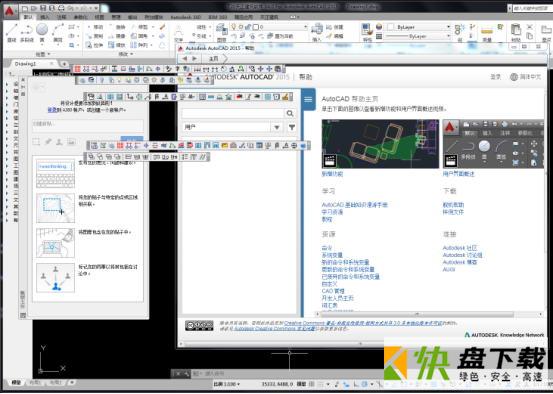Click the Save icon in quick access toolbar

(x=43, y=8)
